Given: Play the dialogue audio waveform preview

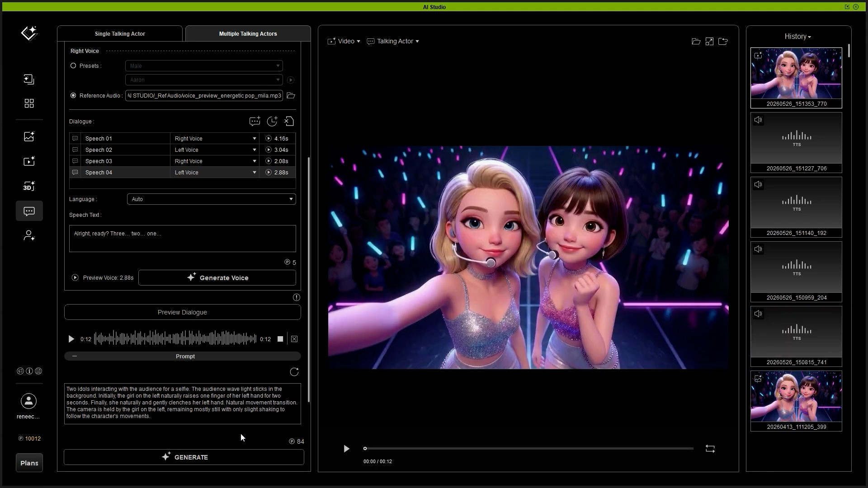Looking at the screenshot, I should pos(71,339).
